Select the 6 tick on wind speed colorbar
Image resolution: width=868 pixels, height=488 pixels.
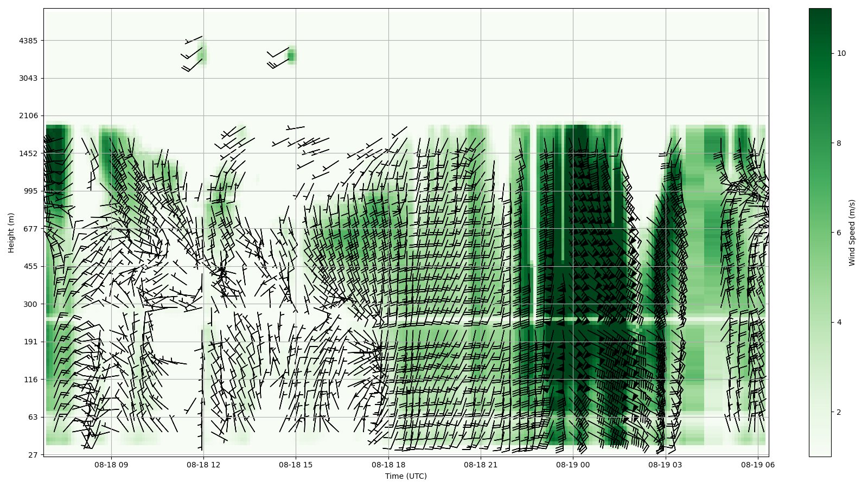[x=839, y=233]
